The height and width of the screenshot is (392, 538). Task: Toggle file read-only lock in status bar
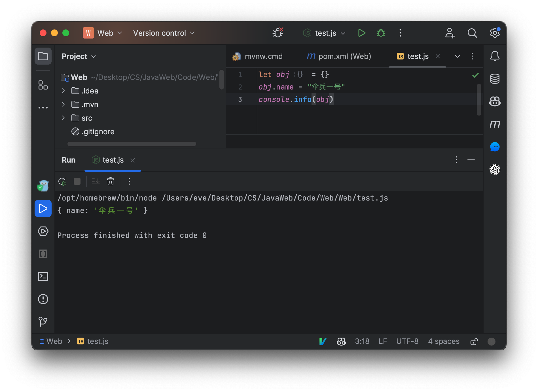(x=474, y=341)
